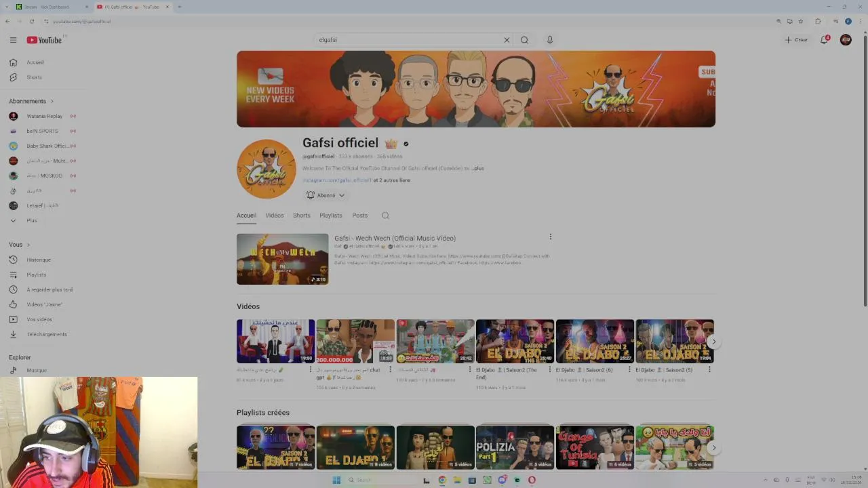Click the Gafsi officiel channel avatar

point(267,169)
